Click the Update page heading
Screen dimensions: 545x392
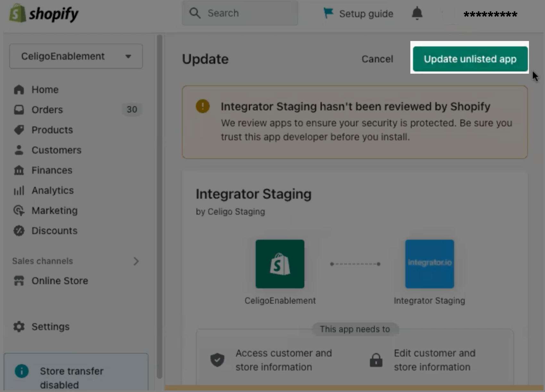[205, 59]
